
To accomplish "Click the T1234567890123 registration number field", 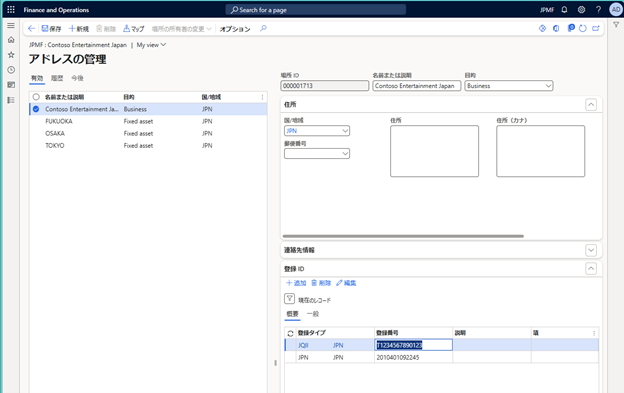I will 413,345.
